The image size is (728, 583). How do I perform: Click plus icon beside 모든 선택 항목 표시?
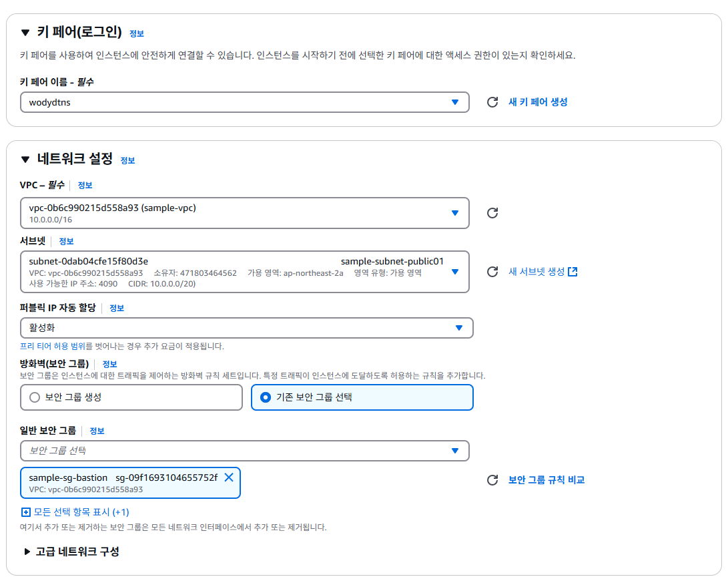(x=27, y=512)
